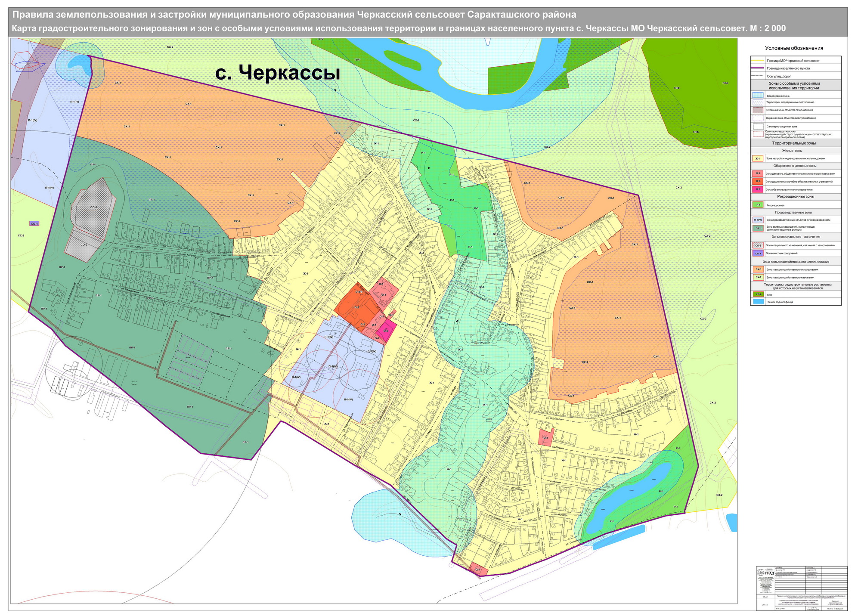Click 'Зона объектов религиозного назначения' legend text
861x616 pixels.
[789, 189]
